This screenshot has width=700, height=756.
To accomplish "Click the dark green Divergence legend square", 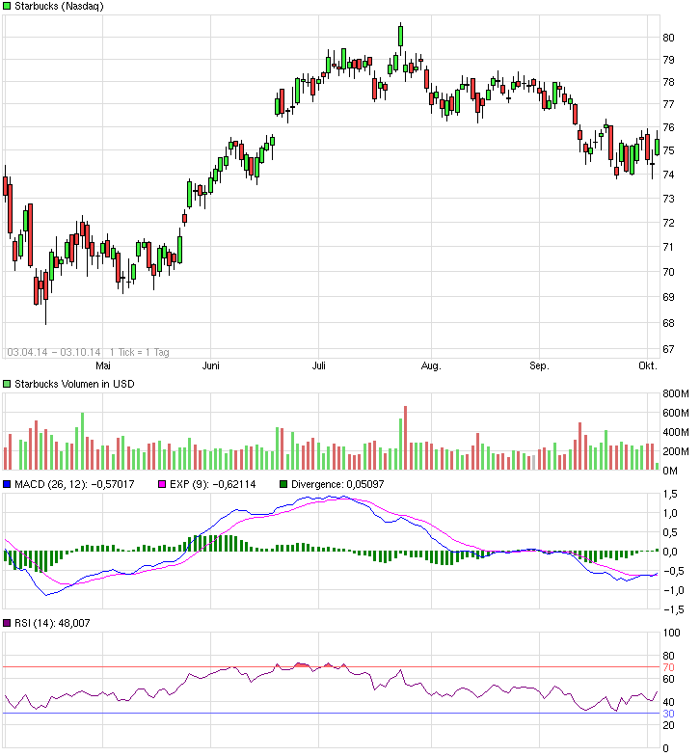I will (x=283, y=484).
